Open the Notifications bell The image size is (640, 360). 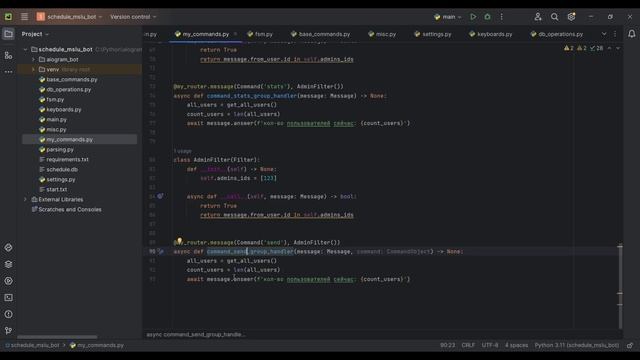tap(631, 34)
